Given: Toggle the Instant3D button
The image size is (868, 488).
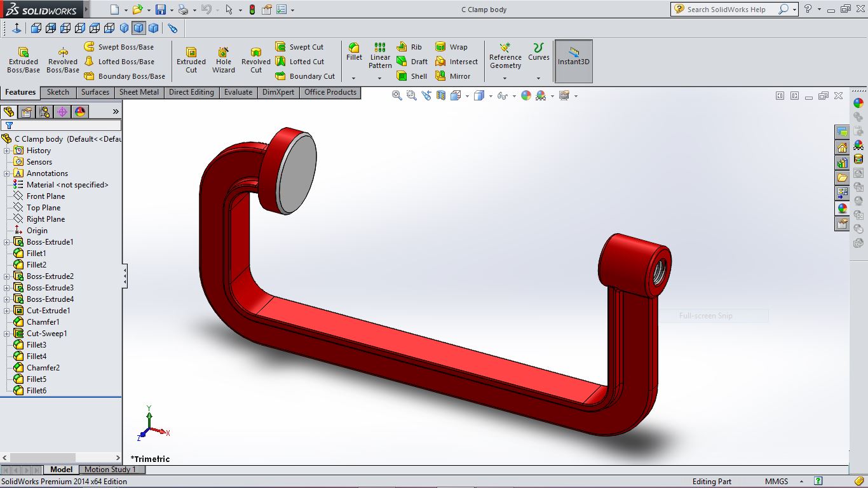Looking at the screenshot, I should pyautogui.click(x=574, y=62).
